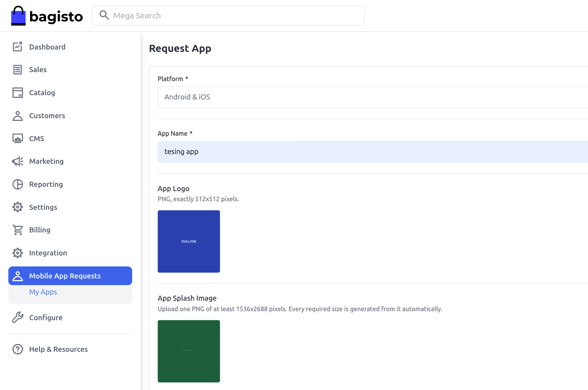Select the Billing label in sidebar

[x=40, y=230]
